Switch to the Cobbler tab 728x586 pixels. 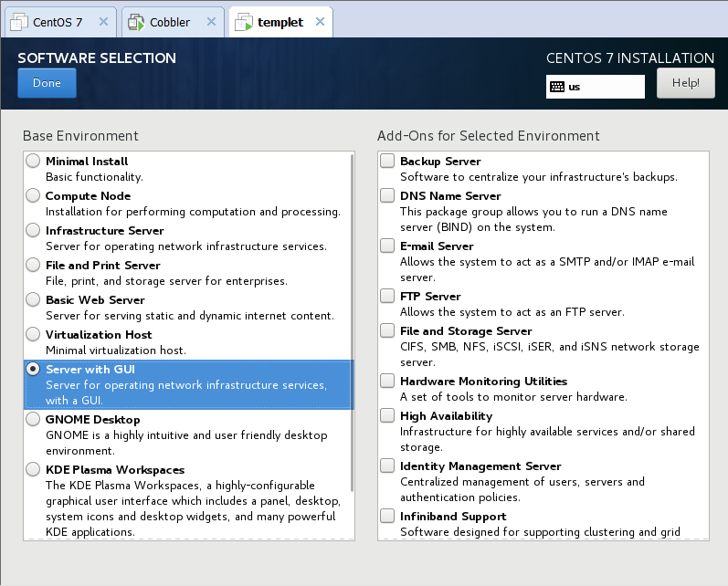pyautogui.click(x=173, y=22)
